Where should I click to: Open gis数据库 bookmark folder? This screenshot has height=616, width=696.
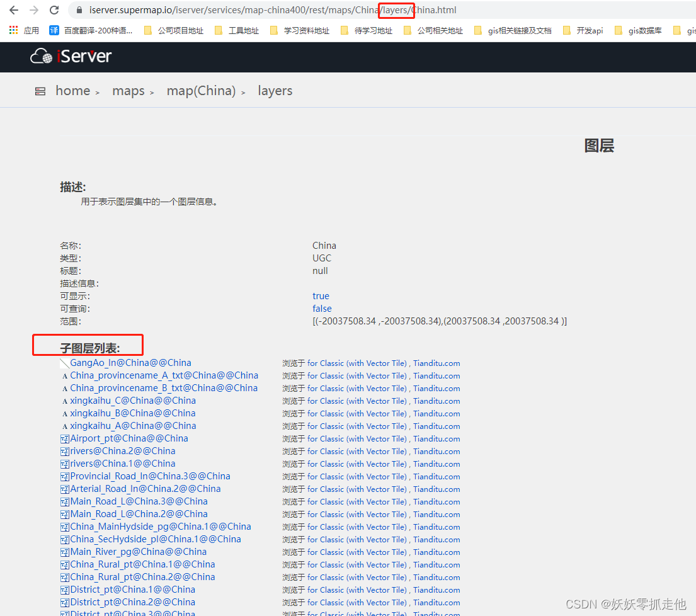(638, 30)
